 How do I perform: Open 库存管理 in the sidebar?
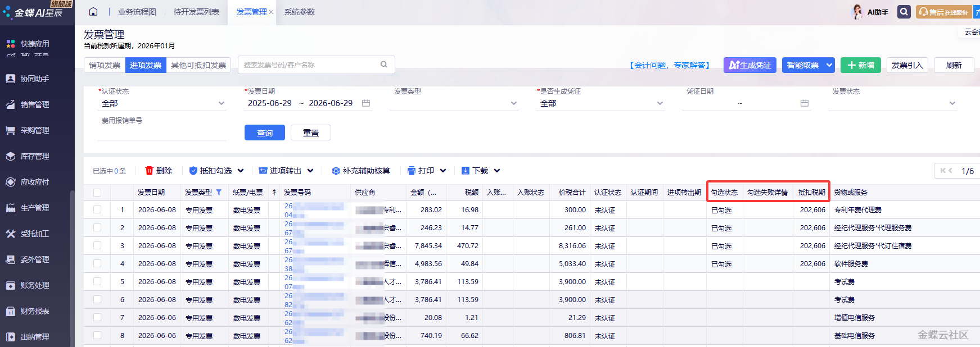click(35, 156)
